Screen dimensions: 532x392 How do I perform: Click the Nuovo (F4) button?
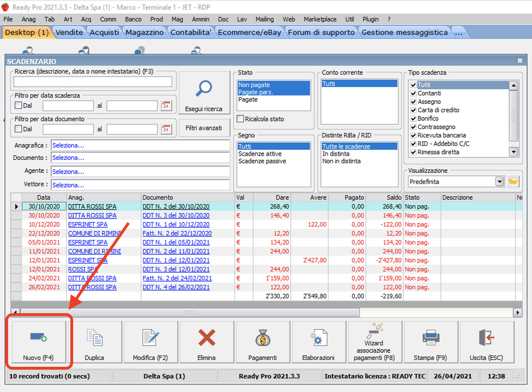click(x=39, y=342)
